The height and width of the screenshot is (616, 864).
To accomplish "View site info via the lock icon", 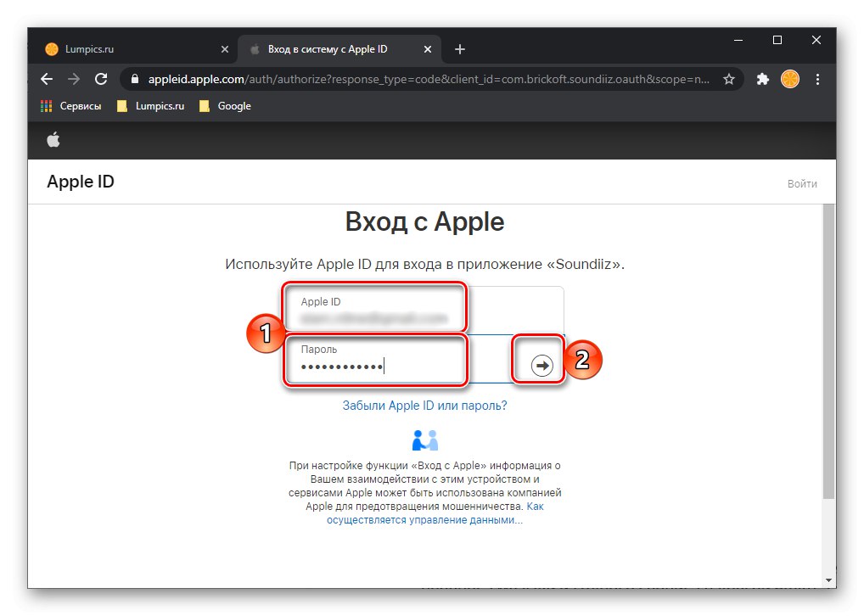I will [134, 80].
